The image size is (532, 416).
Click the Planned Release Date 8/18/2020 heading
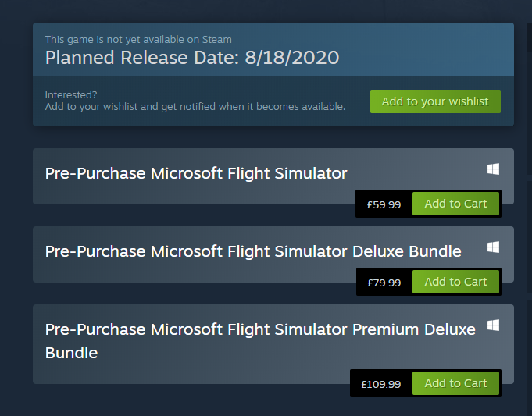[x=192, y=57]
